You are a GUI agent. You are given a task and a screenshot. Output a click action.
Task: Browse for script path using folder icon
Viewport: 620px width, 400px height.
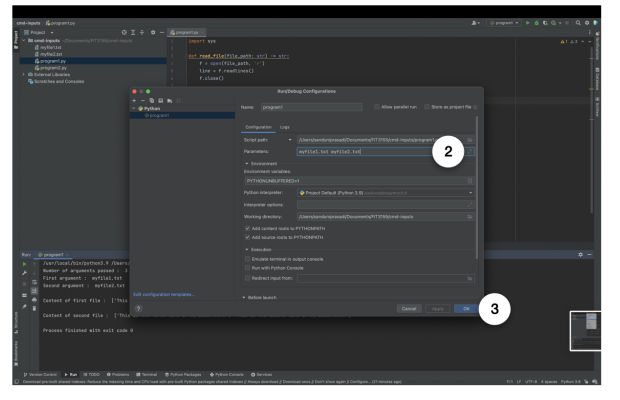(x=470, y=140)
